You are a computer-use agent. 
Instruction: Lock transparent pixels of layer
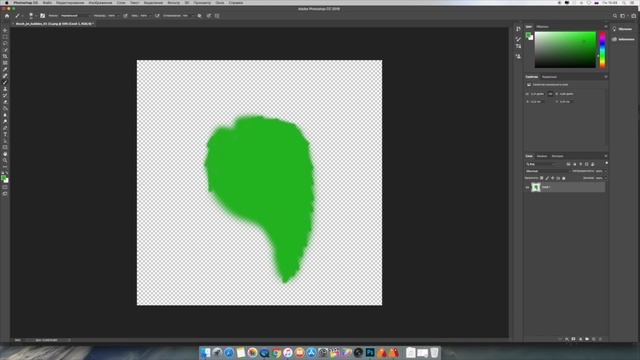click(541, 178)
